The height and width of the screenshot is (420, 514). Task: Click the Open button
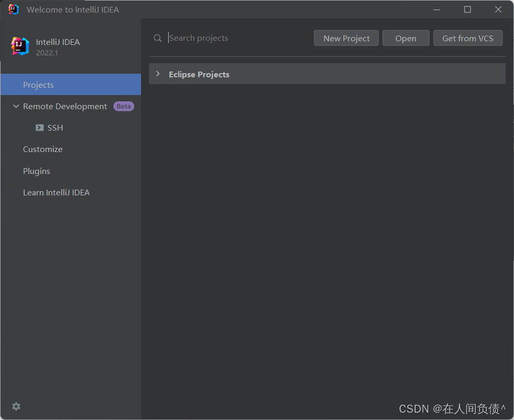(406, 38)
